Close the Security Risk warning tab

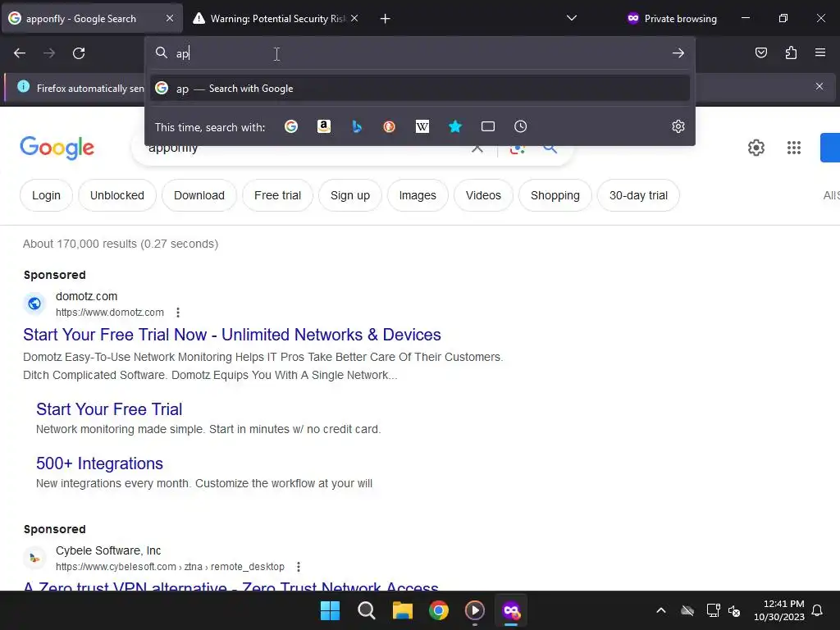click(354, 18)
